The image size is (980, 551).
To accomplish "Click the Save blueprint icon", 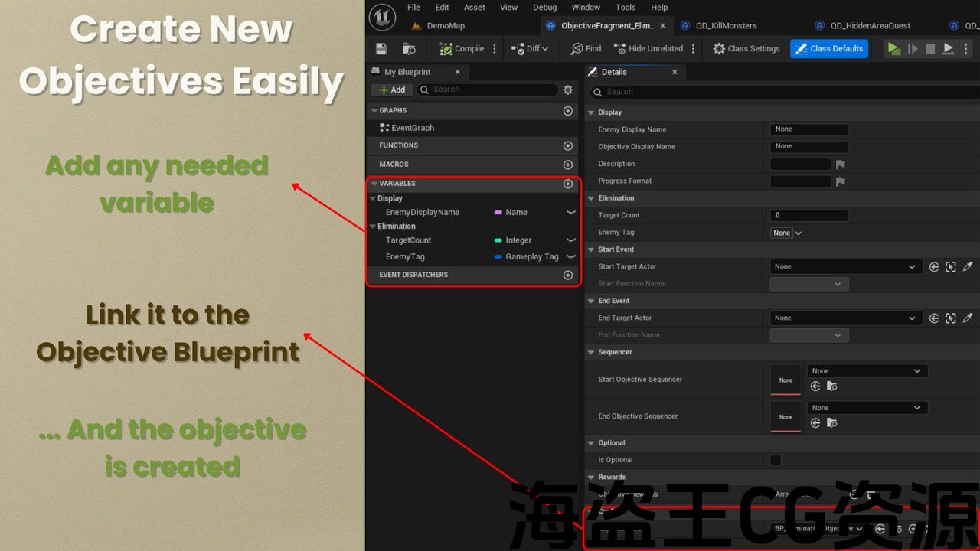I will point(381,49).
